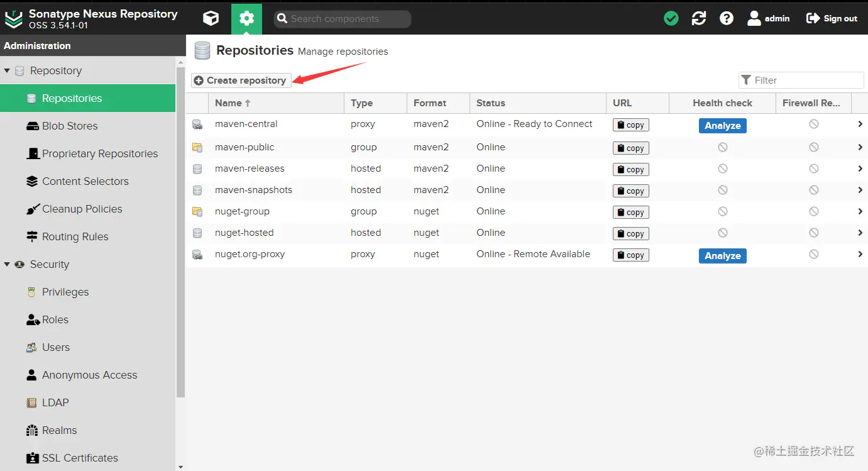Image resolution: width=868 pixels, height=471 pixels.
Task: Select the maven-snapshots repository name
Action: (253, 190)
